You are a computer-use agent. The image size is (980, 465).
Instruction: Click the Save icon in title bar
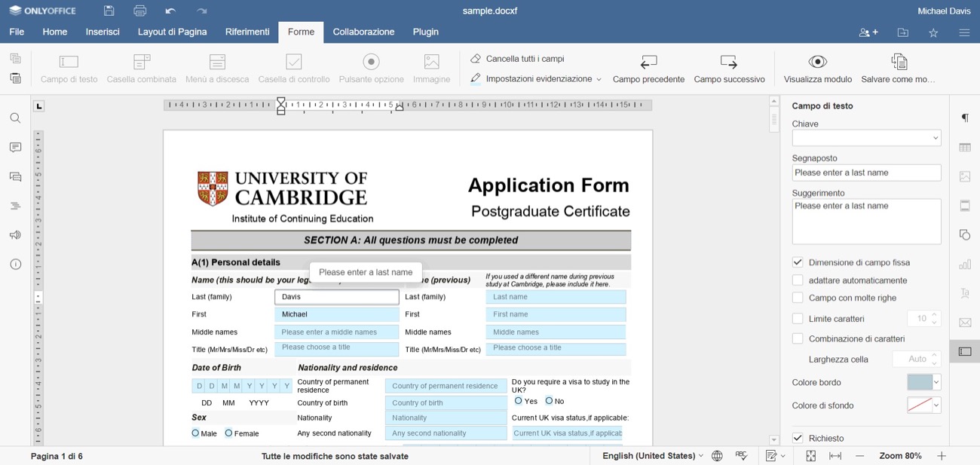click(x=109, y=11)
